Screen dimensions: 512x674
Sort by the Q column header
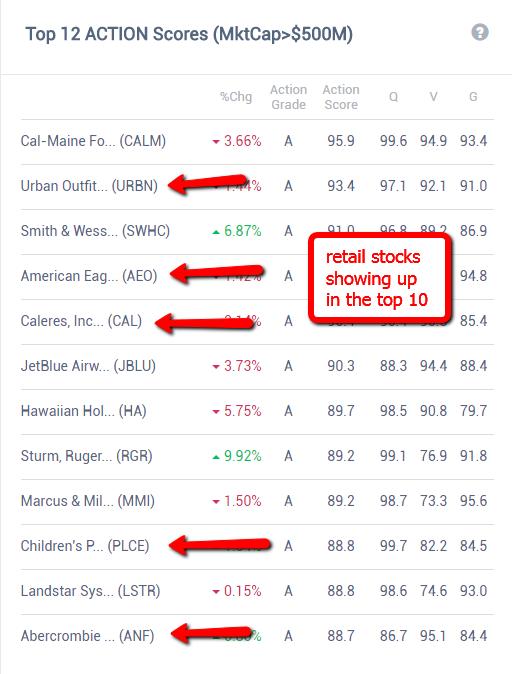(393, 97)
